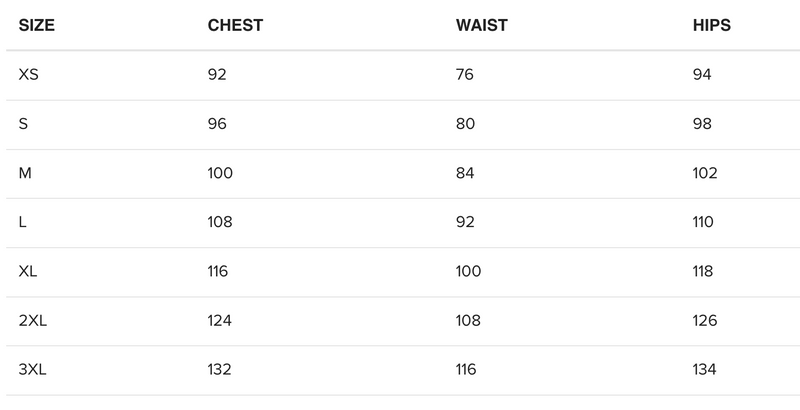Image resolution: width=800 pixels, height=410 pixels.
Task: Click the WAIST column header
Action: 483,26
